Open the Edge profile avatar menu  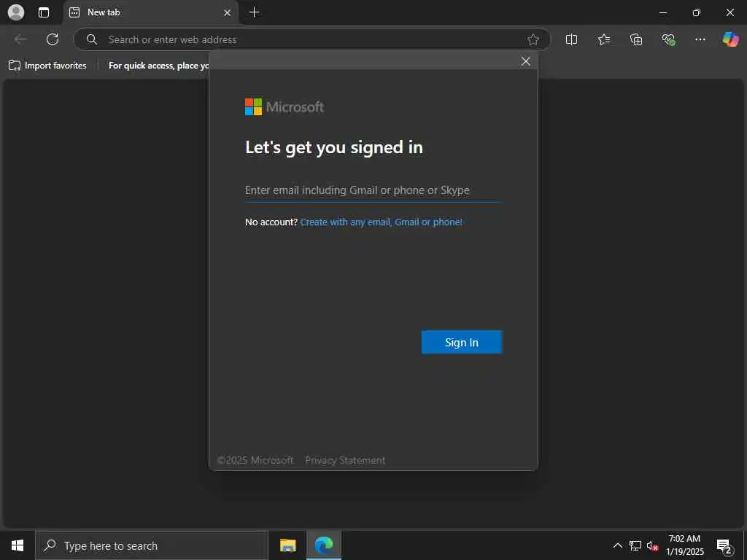(x=16, y=12)
